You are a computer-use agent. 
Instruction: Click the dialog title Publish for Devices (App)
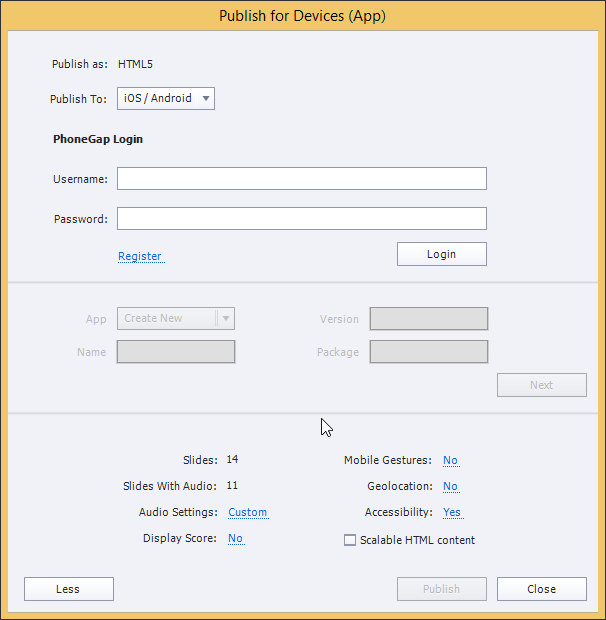pyautogui.click(x=302, y=16)
